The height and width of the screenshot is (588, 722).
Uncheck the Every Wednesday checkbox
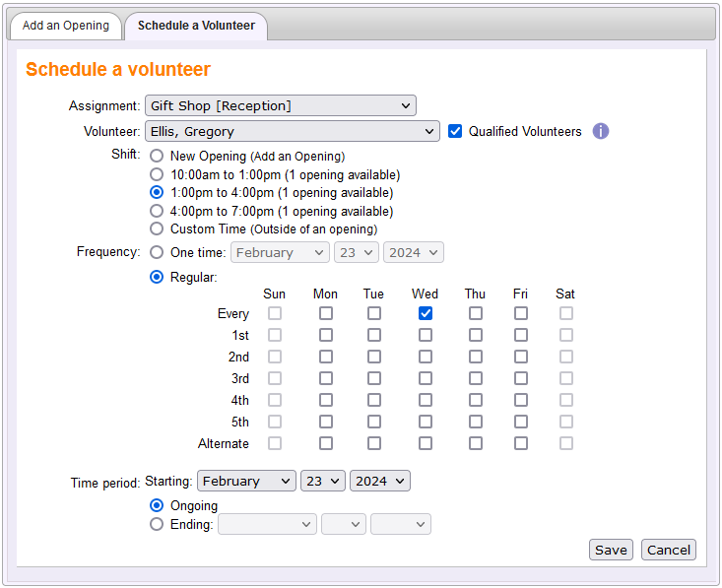point(426,313)
